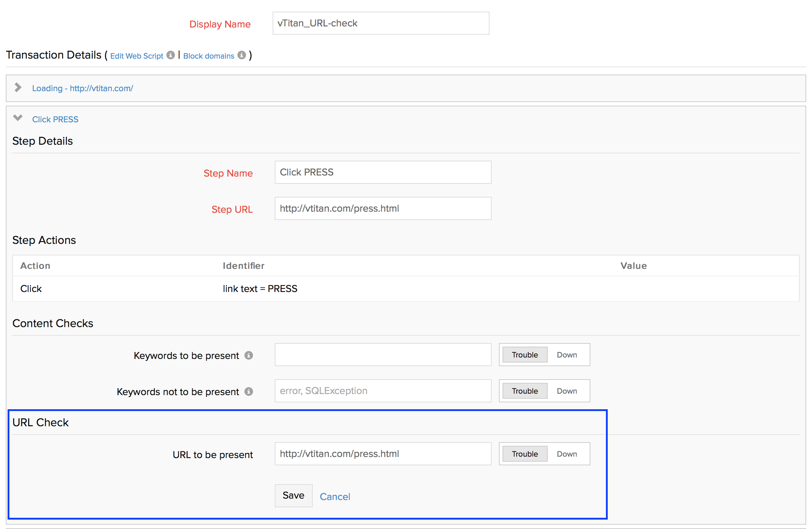This screenshot has width=812, height=529.
Task: Expand the Loading vtitan.com step arrow
Action: 18,88
